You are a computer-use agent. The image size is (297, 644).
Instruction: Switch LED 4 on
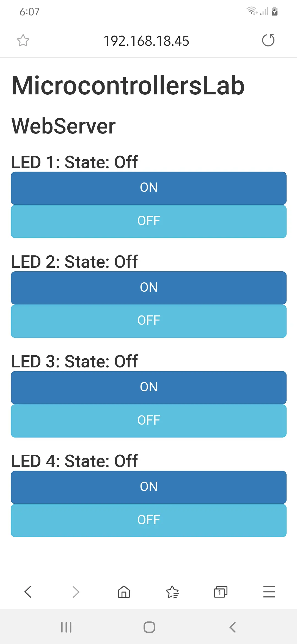point(148,487)
